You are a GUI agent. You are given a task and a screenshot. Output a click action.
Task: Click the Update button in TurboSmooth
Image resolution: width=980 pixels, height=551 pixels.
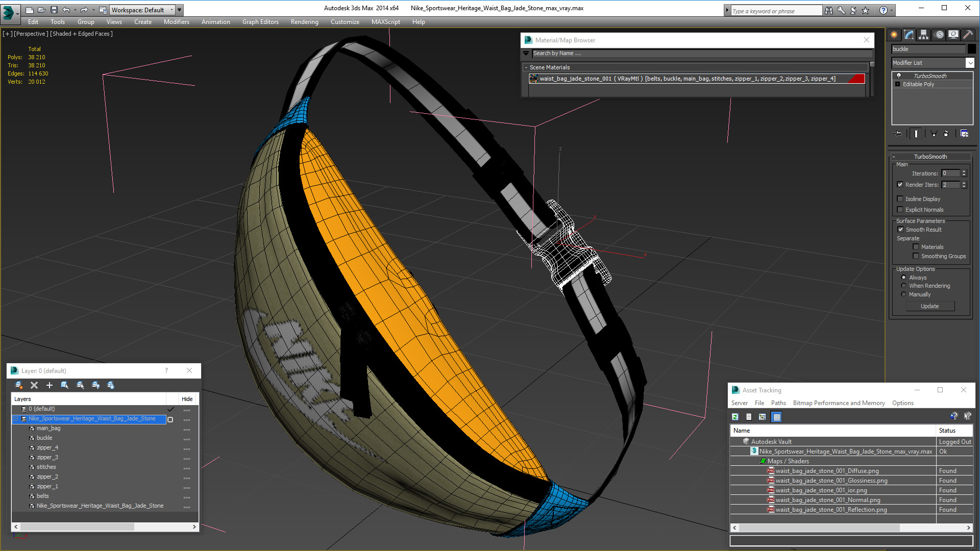click(x=930, y=306)
